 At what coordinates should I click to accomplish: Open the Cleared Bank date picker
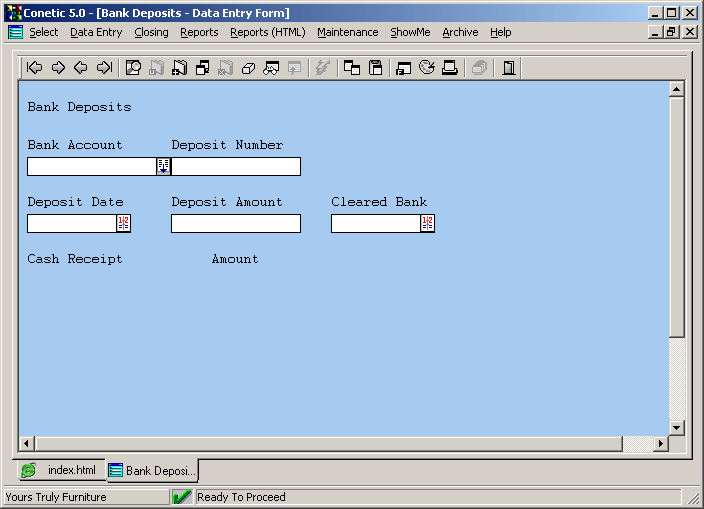click(x=427, y=223)
